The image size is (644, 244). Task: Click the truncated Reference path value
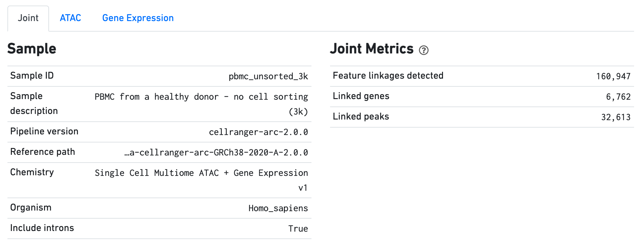point(216,152)
